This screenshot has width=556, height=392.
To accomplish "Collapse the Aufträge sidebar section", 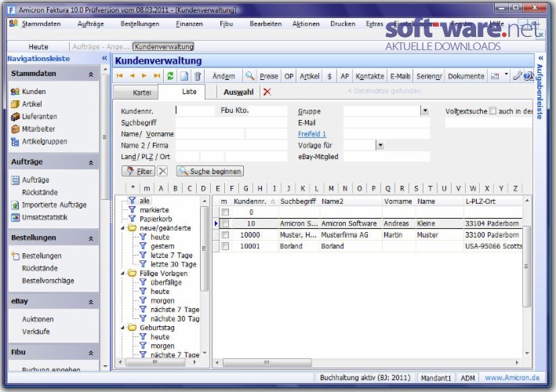I will 91,162.
